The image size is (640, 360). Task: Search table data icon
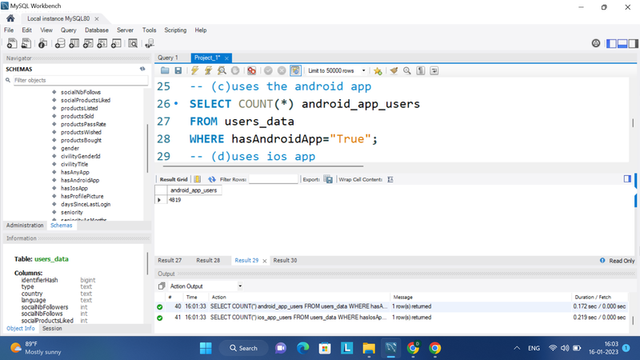133,43
